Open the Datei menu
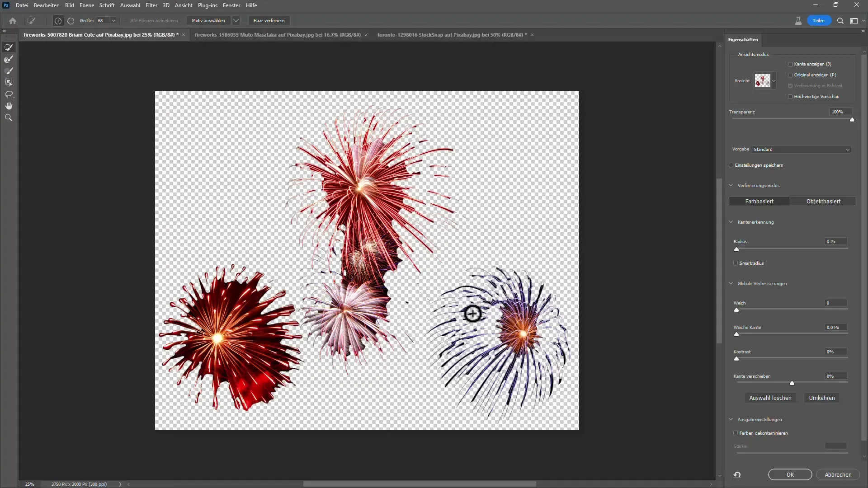 click(22, 5)
